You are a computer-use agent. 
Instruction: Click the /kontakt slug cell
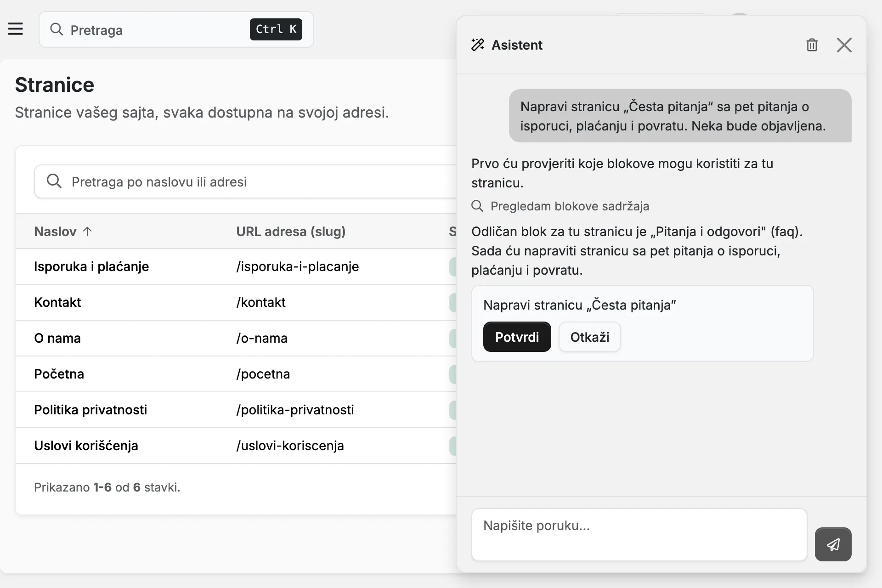[x=261, y=302]
